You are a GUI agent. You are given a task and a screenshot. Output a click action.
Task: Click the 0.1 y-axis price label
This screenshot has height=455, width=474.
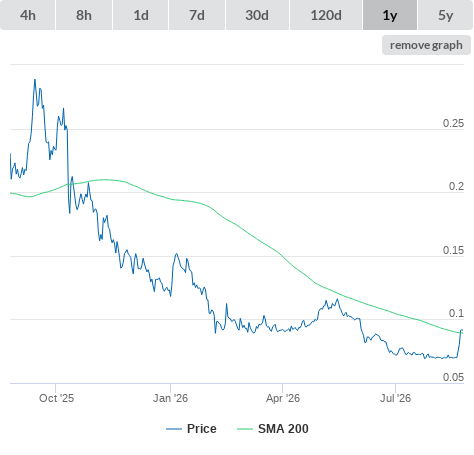pos(456,313)
